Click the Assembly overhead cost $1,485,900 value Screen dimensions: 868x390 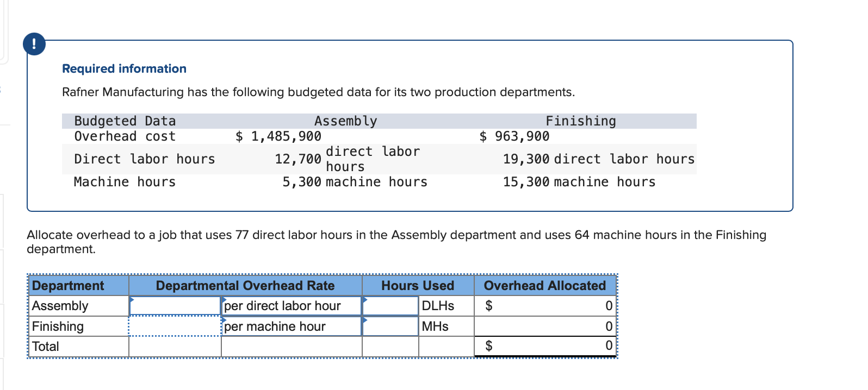pyautogui.click(x=278, y=136)
